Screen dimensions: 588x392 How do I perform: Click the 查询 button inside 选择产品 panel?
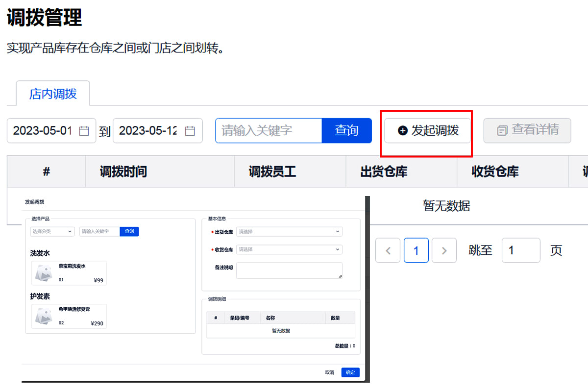129,231
